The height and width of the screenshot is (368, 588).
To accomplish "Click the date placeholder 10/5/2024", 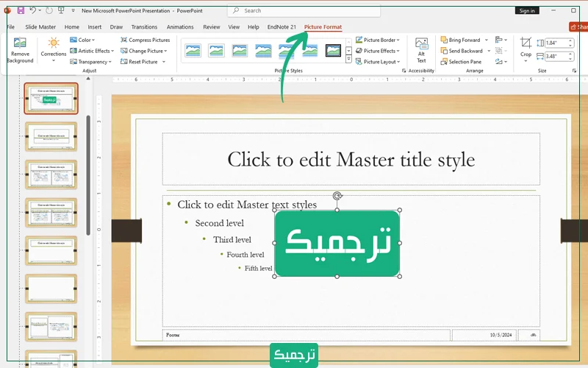I will pos(484,335).
